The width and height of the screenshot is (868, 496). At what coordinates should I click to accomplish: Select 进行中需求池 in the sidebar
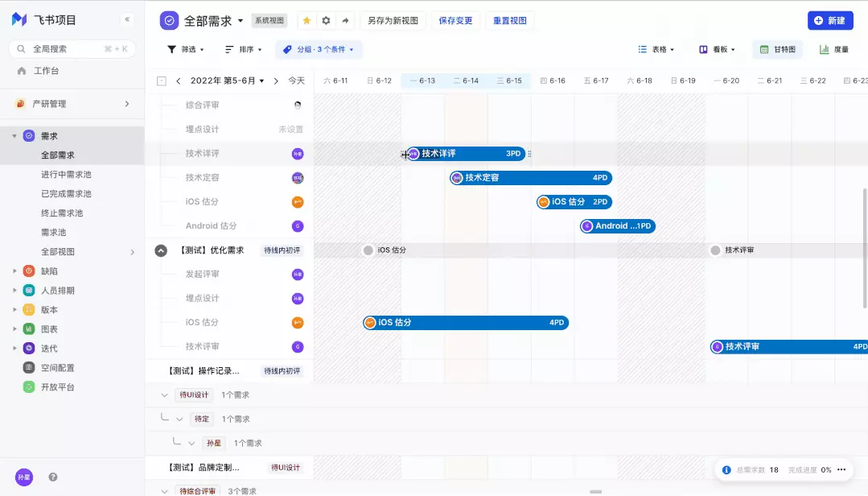pyautogui.click(x=66, y=175)
